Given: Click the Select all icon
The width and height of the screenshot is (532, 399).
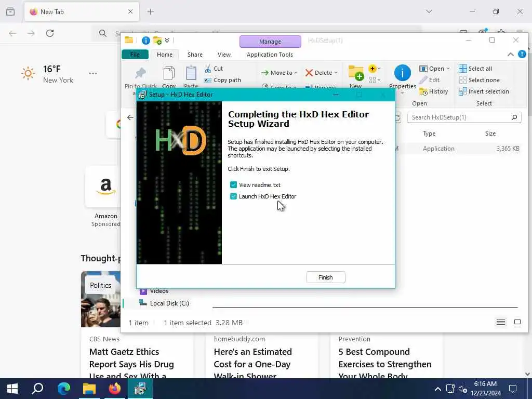Looking at the screenshot, I should 462,69.
